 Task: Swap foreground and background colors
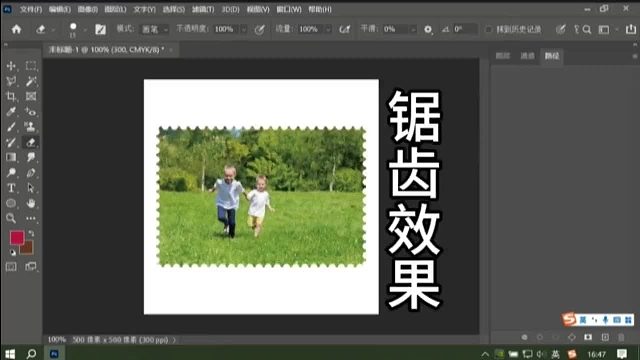click(31, 233)
